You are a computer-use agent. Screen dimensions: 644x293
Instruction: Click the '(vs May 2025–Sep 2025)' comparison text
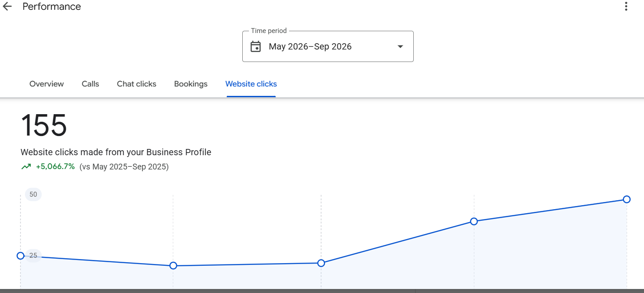[124, 167]
